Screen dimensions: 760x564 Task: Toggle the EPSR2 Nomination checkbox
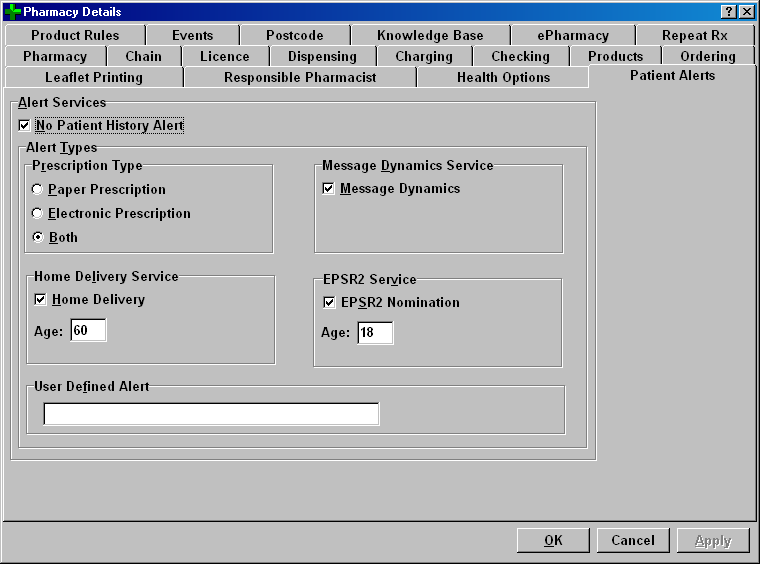331,303
